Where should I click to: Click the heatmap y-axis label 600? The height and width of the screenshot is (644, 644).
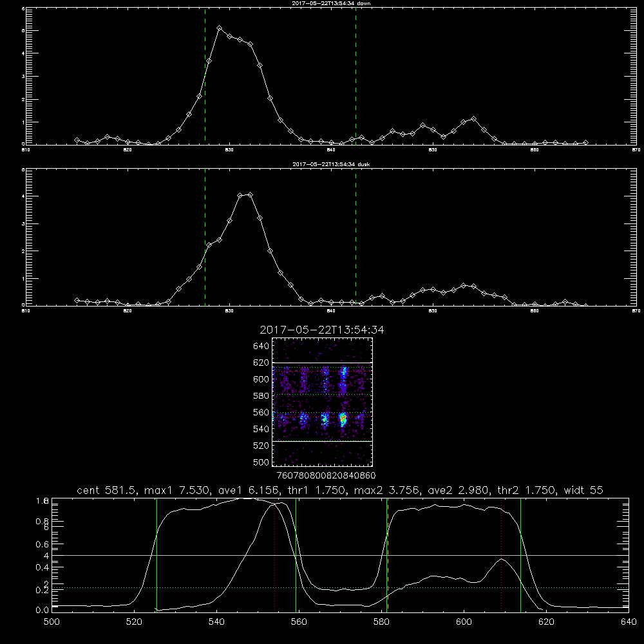pos(261,379)
